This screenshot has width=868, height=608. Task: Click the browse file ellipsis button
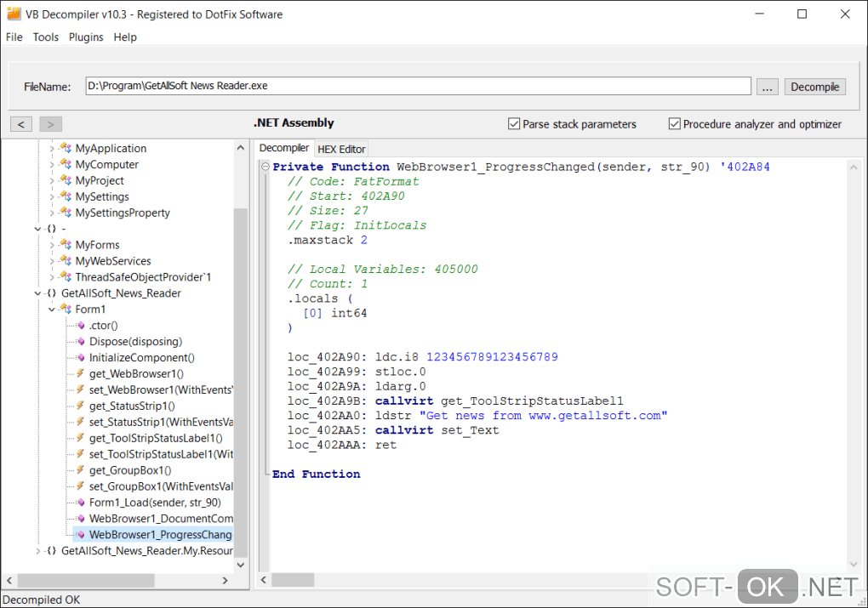click(x=767, y=87)
